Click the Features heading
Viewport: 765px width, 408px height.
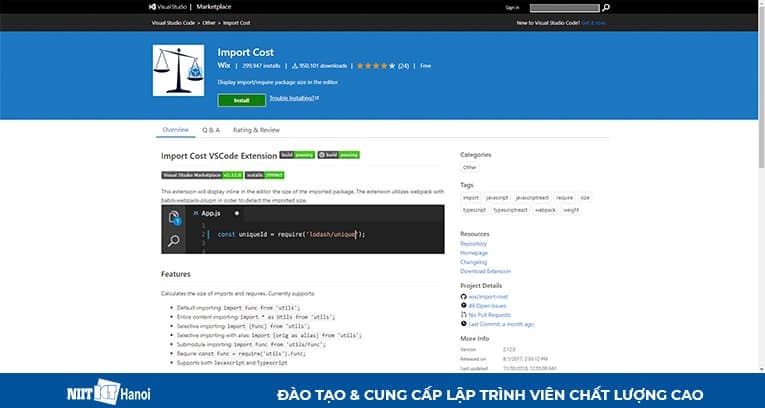tap(176, 274)
